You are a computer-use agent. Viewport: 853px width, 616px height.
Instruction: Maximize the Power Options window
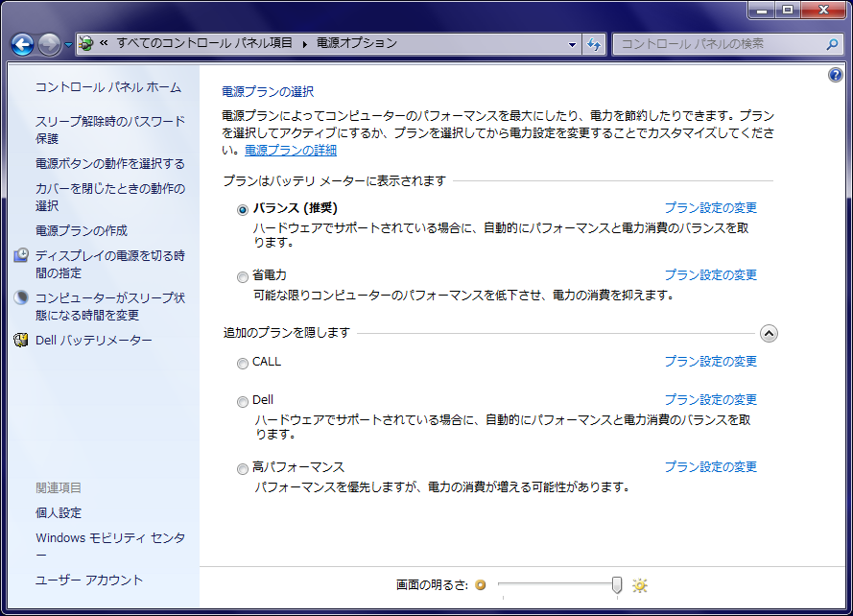(x=787, y=11)
